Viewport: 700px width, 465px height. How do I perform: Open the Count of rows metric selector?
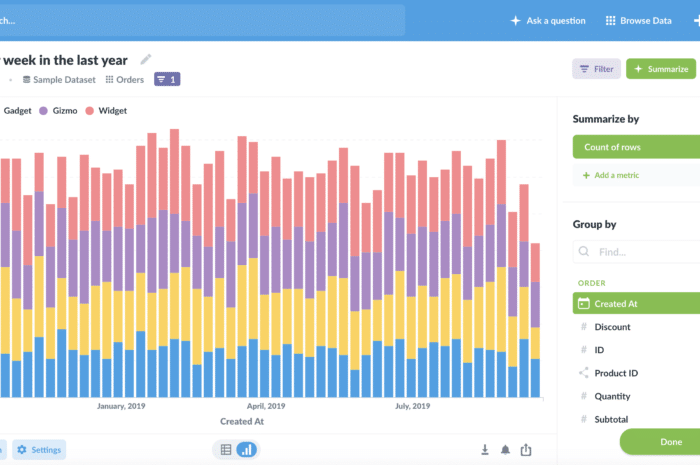coord(635,147)
